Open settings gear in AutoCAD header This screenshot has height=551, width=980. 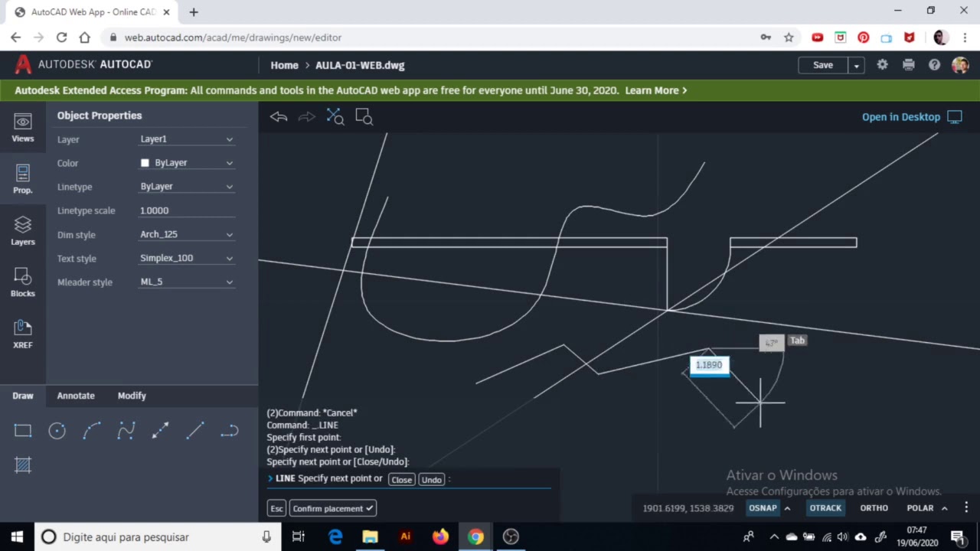(882, 65)
